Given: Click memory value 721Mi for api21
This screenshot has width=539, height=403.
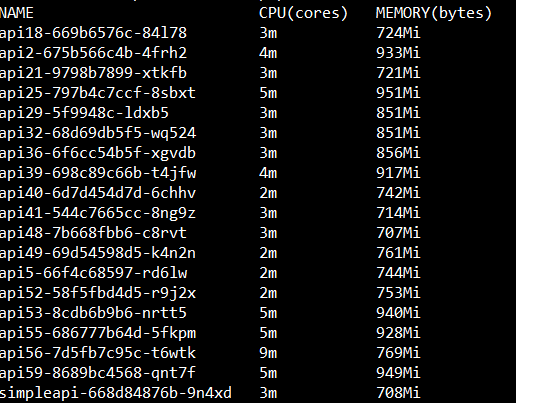Looking at the screenshot, I should [398, 73].
